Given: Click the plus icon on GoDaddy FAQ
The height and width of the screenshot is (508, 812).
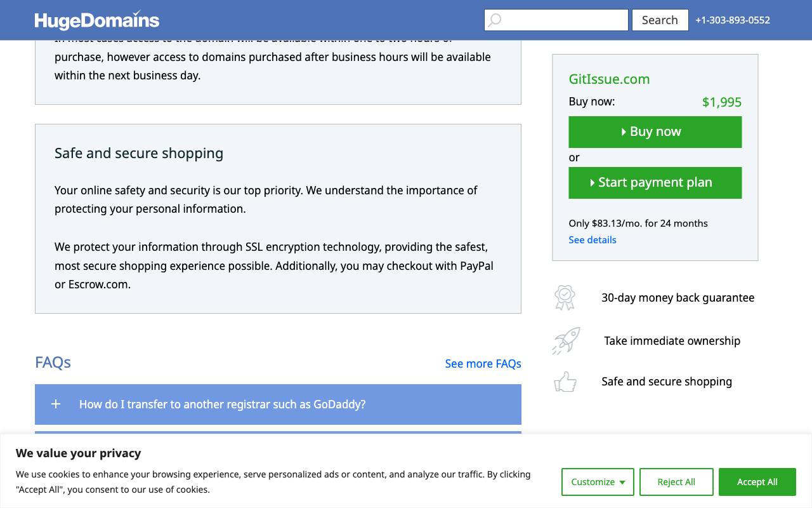Looking at the screenshot, I should pyautogui.click(x=56, y=404).
